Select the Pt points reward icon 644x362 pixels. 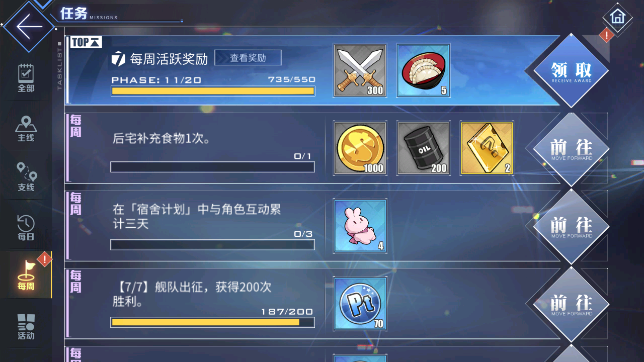tap(360, 304)
